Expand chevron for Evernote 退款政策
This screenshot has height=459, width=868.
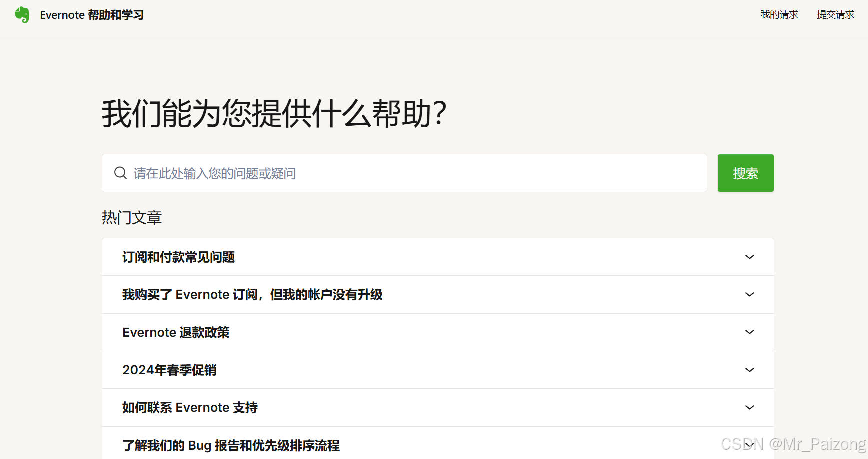[x=749, y=332]
